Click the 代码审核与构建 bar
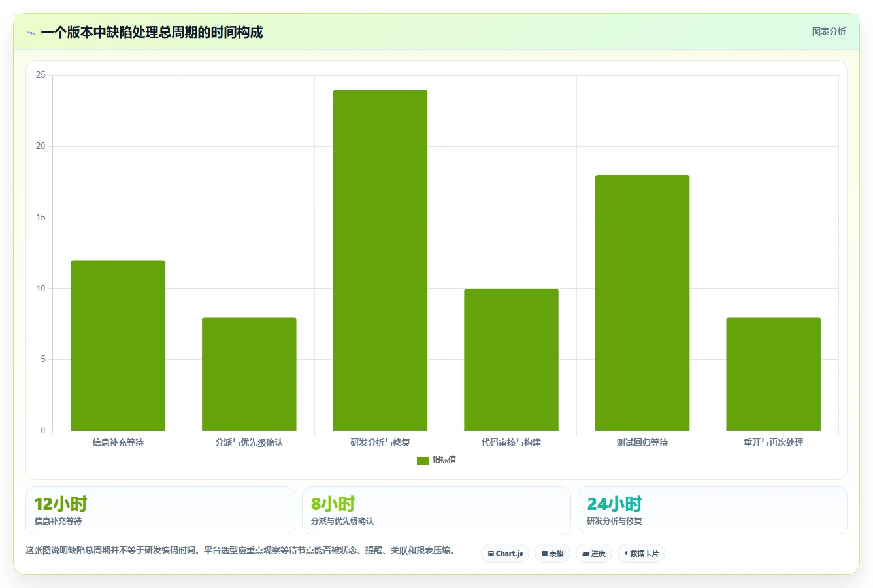This screenshot has width=873, height=588. pyautogui.click(x=511, y=359)
